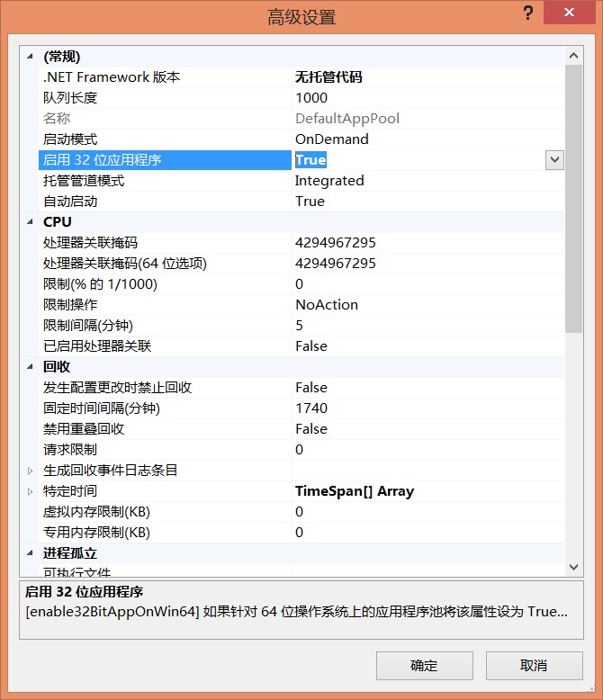
Task: Select the 队列长度 value 1000
Action: 311,98
